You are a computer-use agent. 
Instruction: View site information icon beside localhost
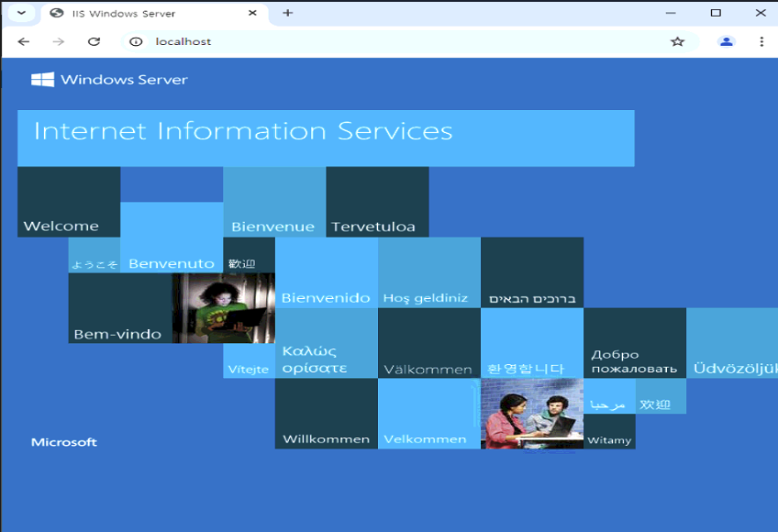point(136,41)
